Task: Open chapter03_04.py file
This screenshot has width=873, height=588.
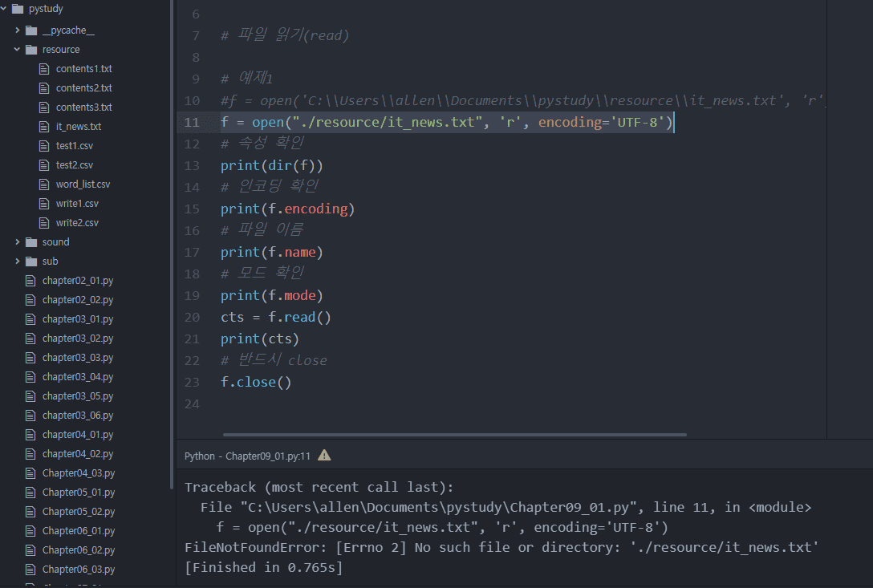Action: (x=78, y=377)
